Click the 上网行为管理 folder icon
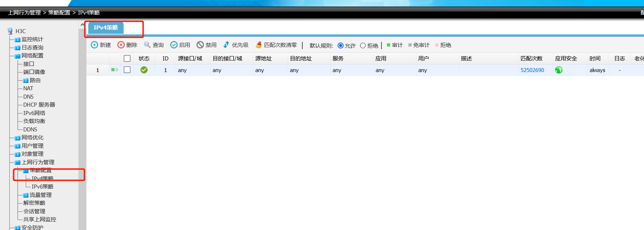The image size is (644, 230). pyautogui.click(x=18, y=163)
